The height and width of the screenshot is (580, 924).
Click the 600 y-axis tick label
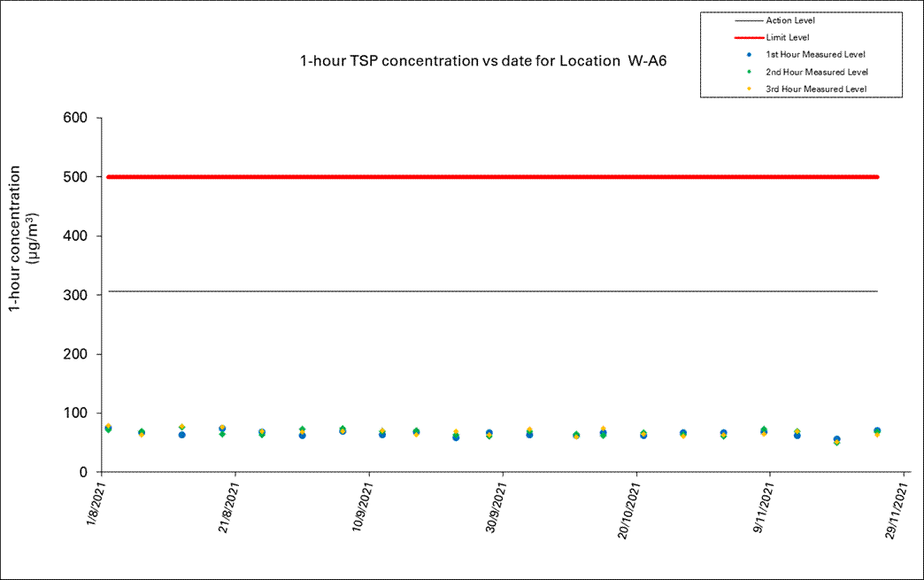73,119
